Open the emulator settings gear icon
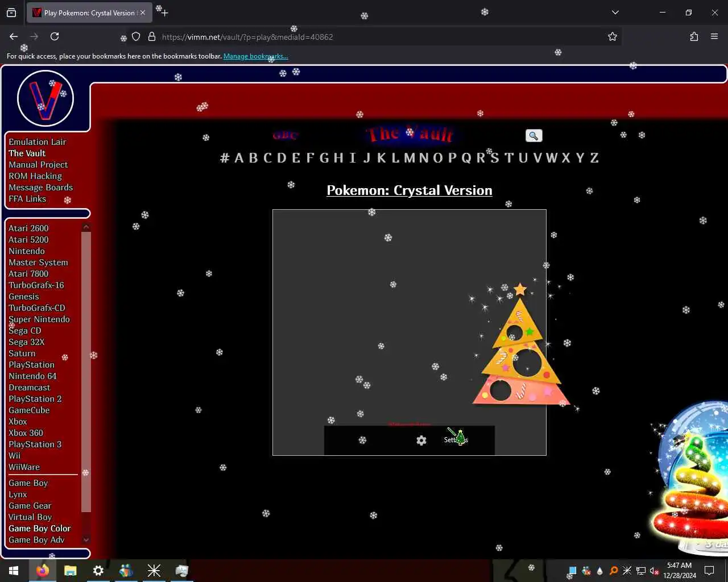The image size is (728, 582). click(421, 440)
